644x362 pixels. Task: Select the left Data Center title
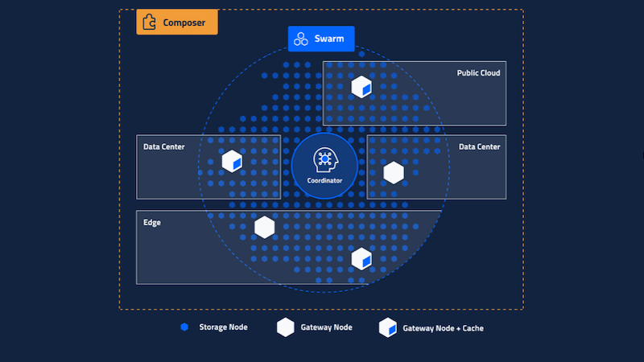click(x=164, y=147)
